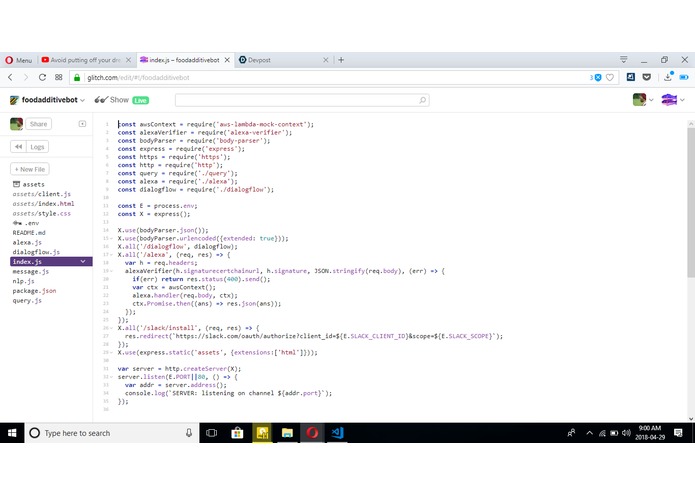Select the index.js – foodadditivebot tab
The image size is (695, 494).
pos(180,60)
